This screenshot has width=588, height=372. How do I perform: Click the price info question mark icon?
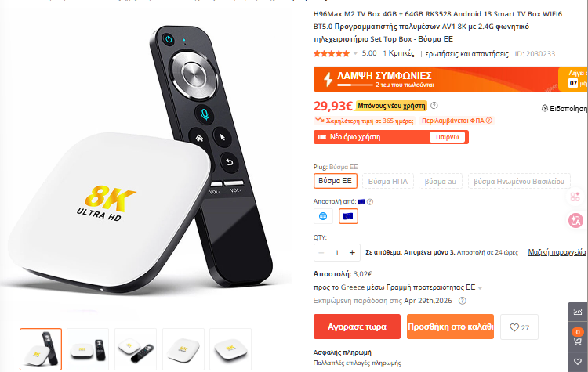434,105
